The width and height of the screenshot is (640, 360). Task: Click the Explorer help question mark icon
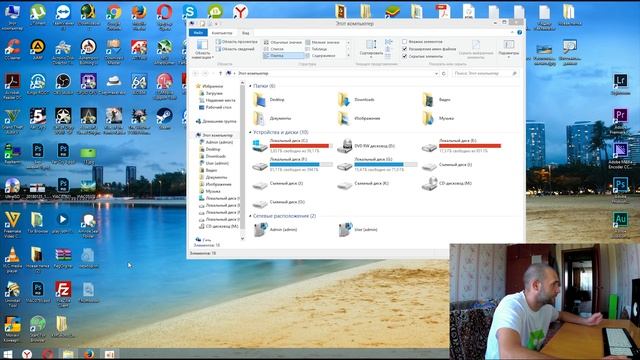point(519,32)
